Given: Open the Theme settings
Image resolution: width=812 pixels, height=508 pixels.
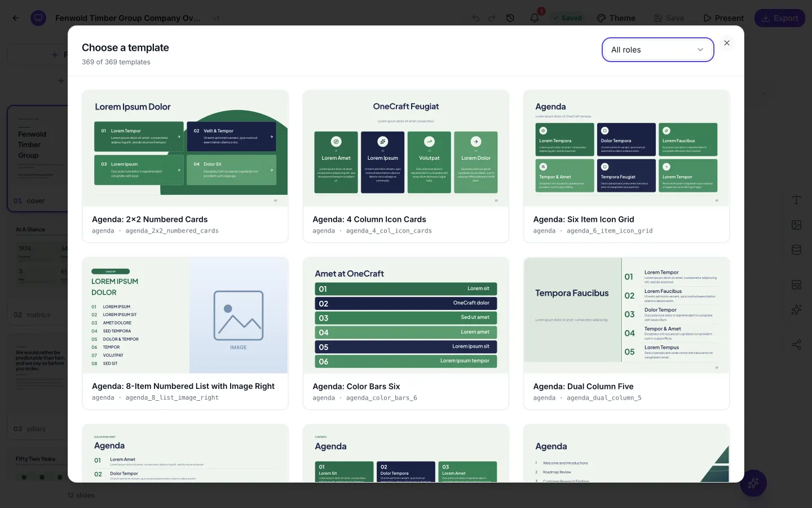Looking at the screenshot, I should click(616, 18).
